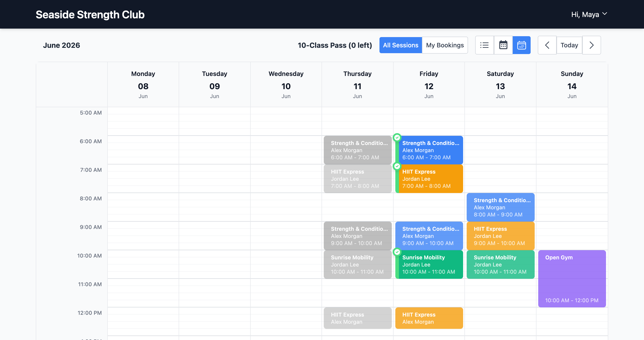Open Saturday 10:00 AM Sunrise Mobility session
The image size is (644, 340).
(x=500, y=264)
